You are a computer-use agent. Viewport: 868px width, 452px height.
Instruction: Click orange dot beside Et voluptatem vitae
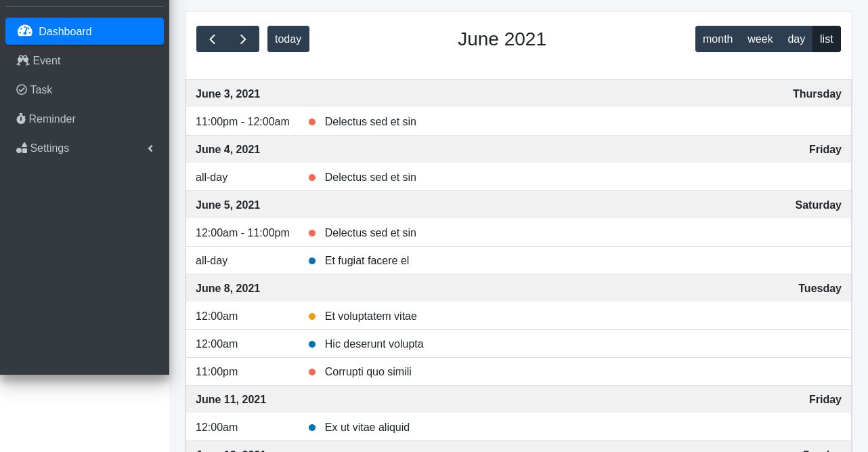tap(312, 316)
